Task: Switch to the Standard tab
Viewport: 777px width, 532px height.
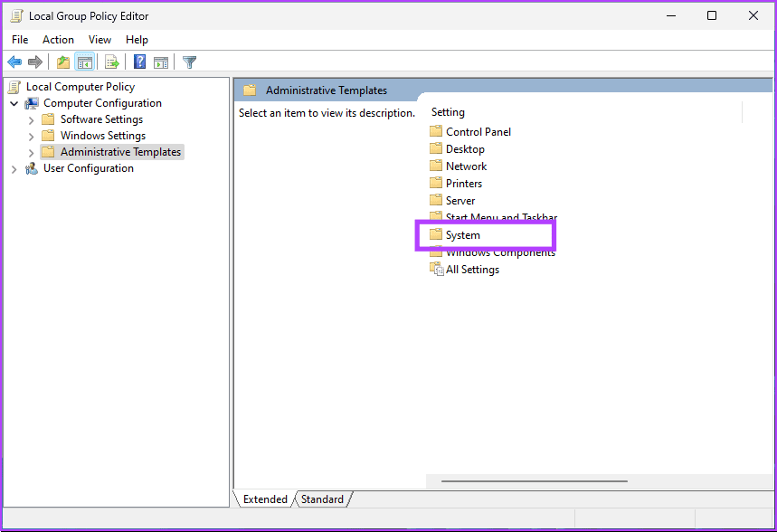Action: coord(322,499)
